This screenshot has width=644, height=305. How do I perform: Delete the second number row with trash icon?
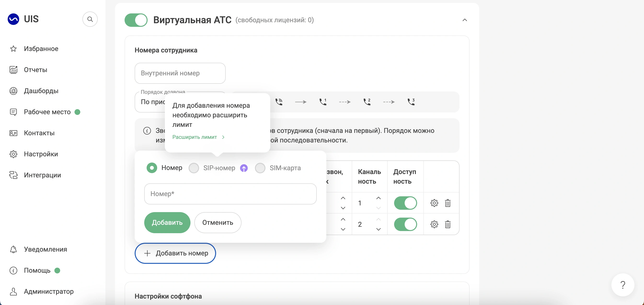point(448,224)
